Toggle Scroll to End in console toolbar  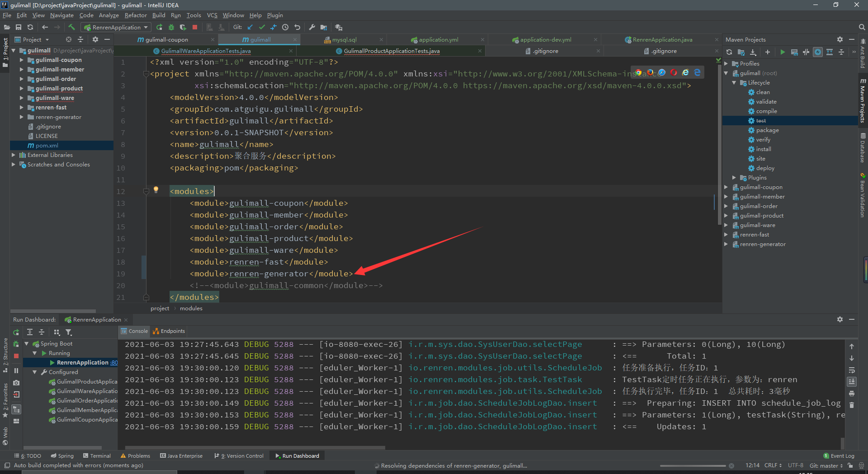coord(852,382)
